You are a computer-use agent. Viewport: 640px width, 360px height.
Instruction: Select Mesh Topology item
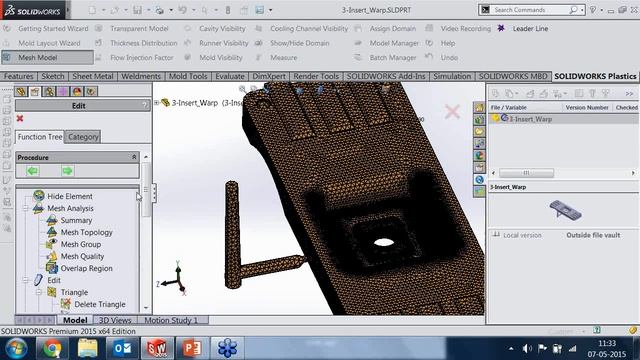87,232
